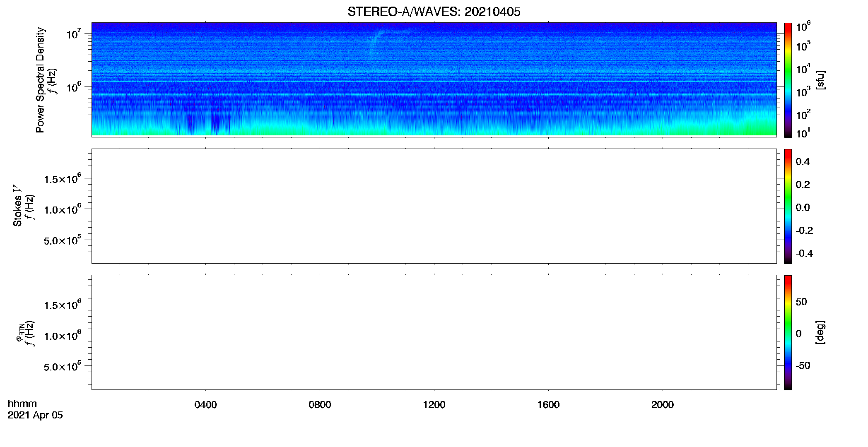Click the -50 label on degrees colorbar
This screenshot has height=447, width=868.
click(x=803, y=365)
